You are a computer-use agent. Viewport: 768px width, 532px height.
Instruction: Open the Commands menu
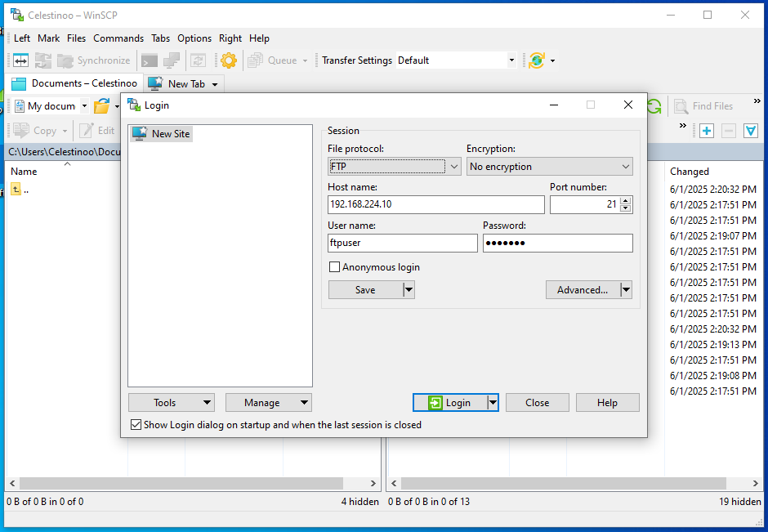click(118, 38)
